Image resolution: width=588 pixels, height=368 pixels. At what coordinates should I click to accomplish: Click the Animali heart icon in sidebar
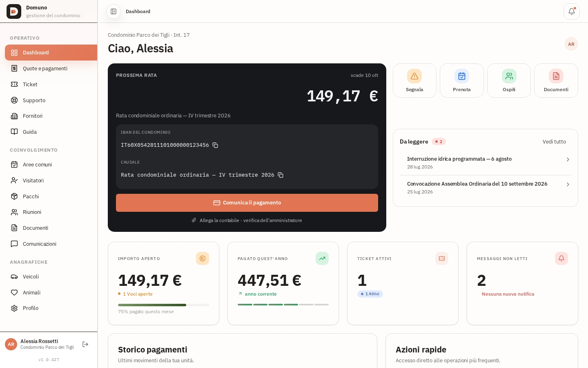pyautogui.click(x=14, y=292)
